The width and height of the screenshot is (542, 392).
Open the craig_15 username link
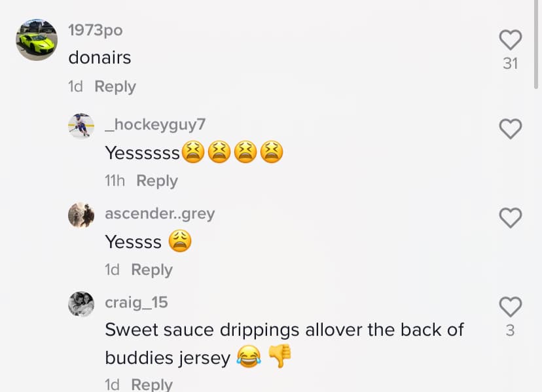pyautogui.click(x=136, y=302)
